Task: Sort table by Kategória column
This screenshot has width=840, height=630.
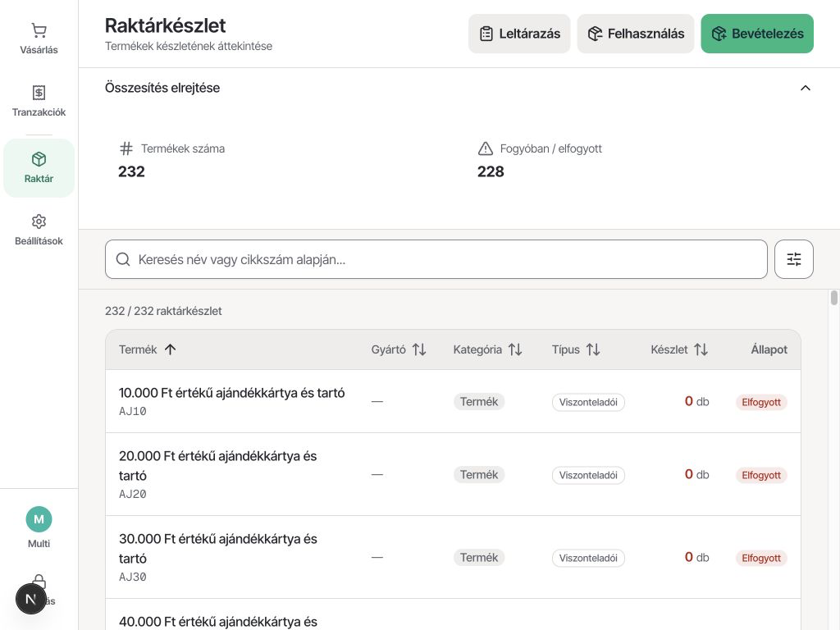Action: click(x=487, y=349)
